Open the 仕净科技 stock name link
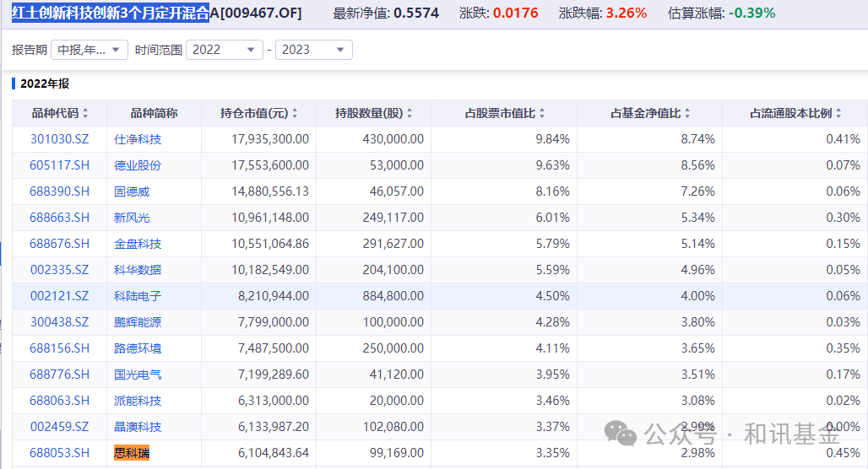The width and height of the screenshot is (868, 469). [138, 139]
